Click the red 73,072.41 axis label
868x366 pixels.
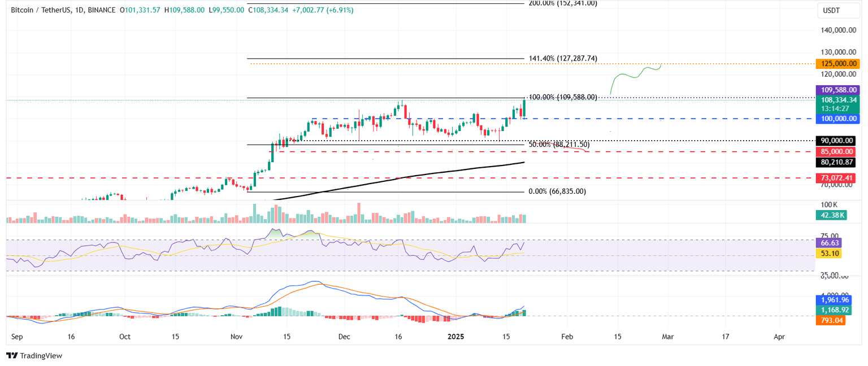point(838,178)
